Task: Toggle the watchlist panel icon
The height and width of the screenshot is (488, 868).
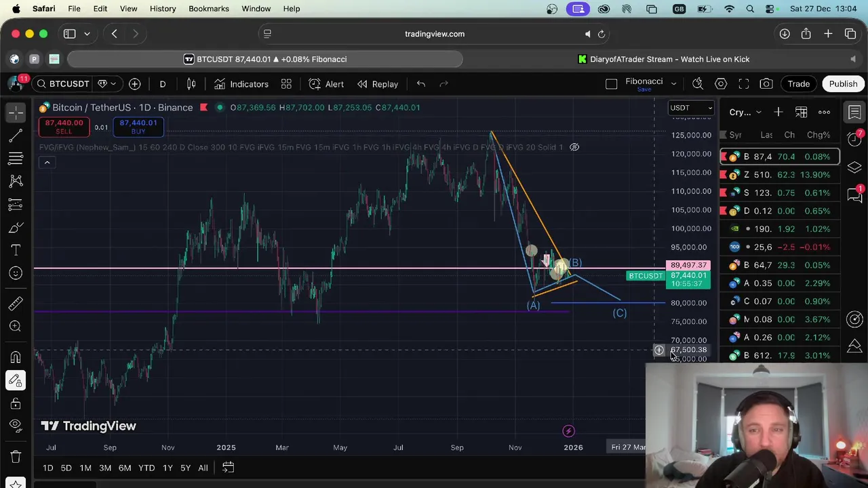Action: click(x=854, y=112)
